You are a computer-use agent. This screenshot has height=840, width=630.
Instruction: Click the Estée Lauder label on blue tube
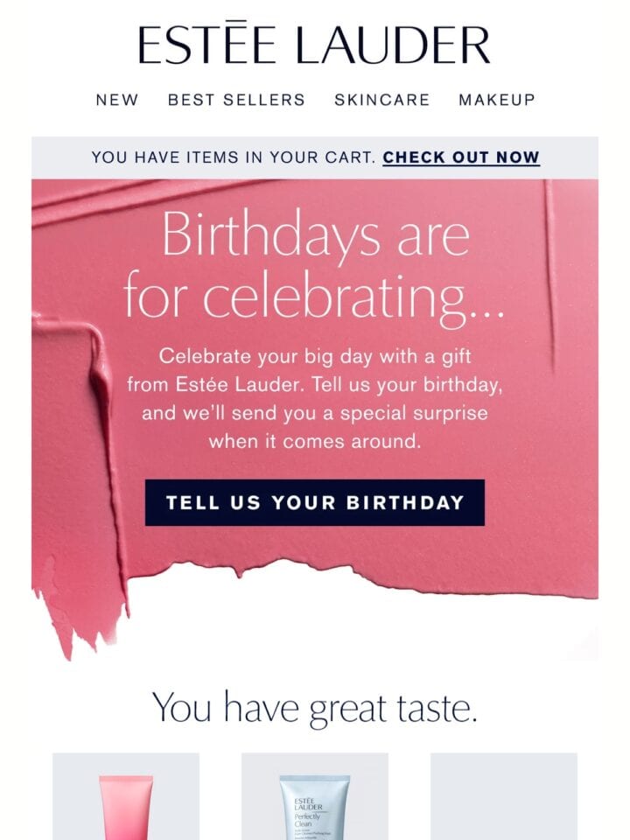coord(308,804)
